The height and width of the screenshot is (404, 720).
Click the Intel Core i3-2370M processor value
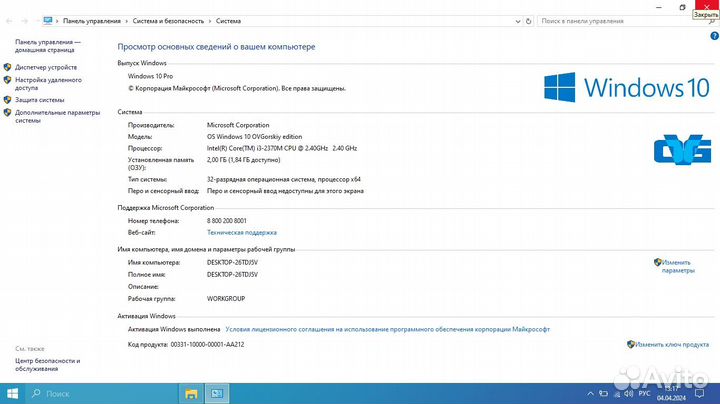(282, 148)
